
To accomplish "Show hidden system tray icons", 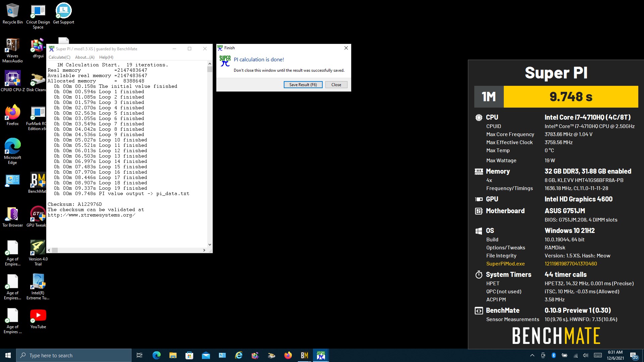I will [532, 355].
